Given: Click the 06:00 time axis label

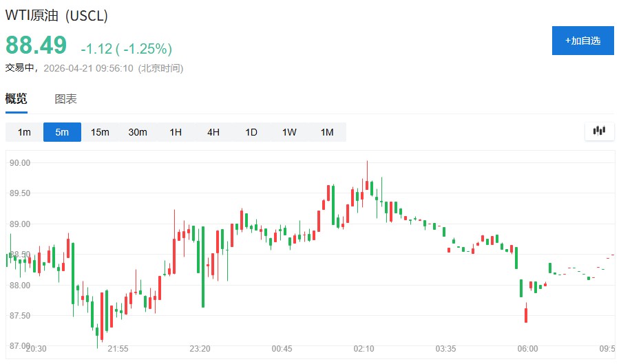Looking at the screenshot, I should [x=527, y=349].
